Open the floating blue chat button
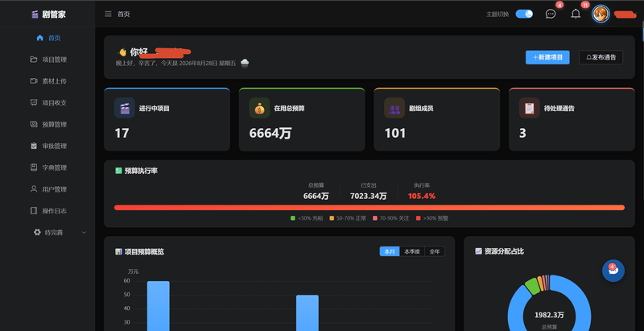Screen dimensions: 644x331 pos(613,271)
